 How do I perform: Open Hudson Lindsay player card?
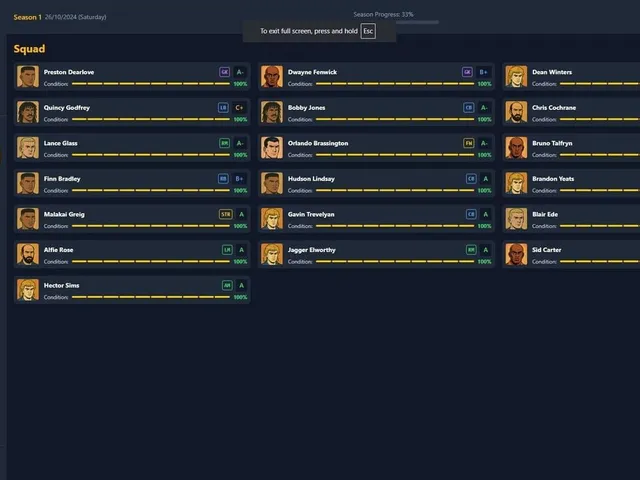coord(376,183)
